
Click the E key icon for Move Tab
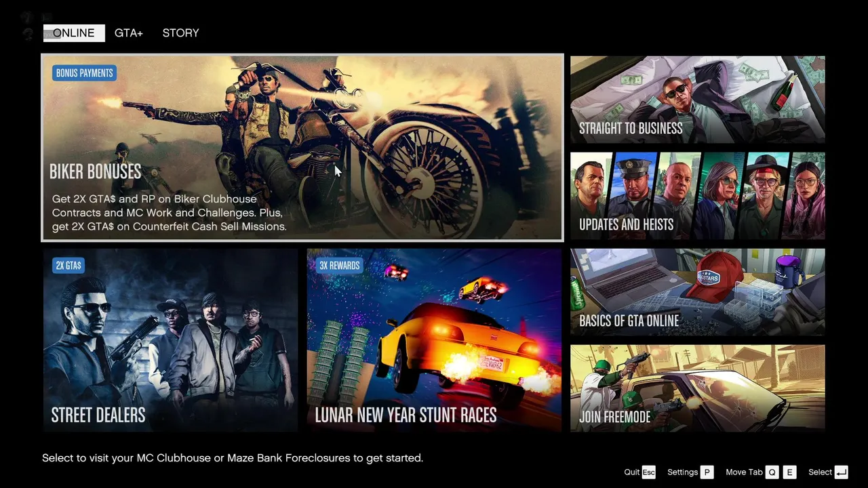[x=789, y=472]
